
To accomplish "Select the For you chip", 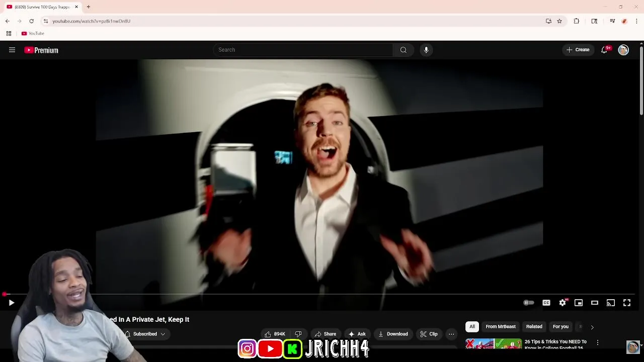I will pyautogui.click(x=560, y=327).
